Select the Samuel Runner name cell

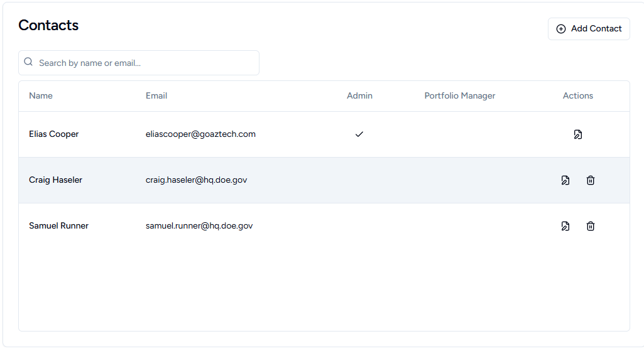coord(58,226)
